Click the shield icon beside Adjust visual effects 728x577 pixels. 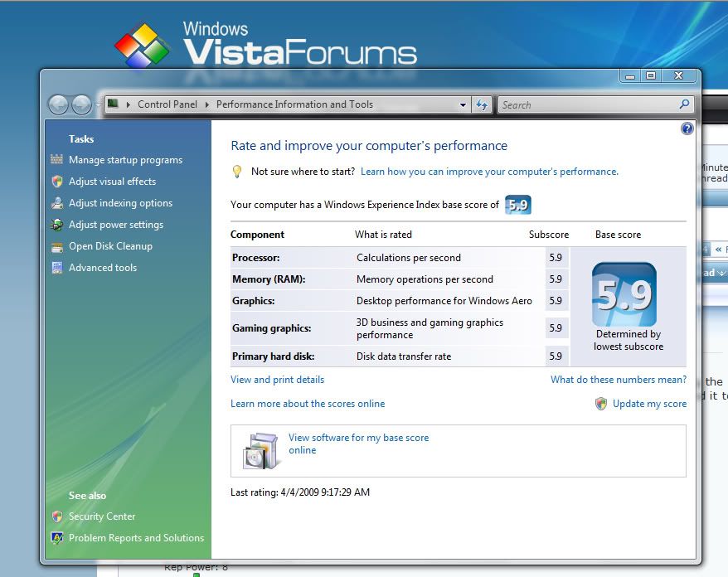57,181
